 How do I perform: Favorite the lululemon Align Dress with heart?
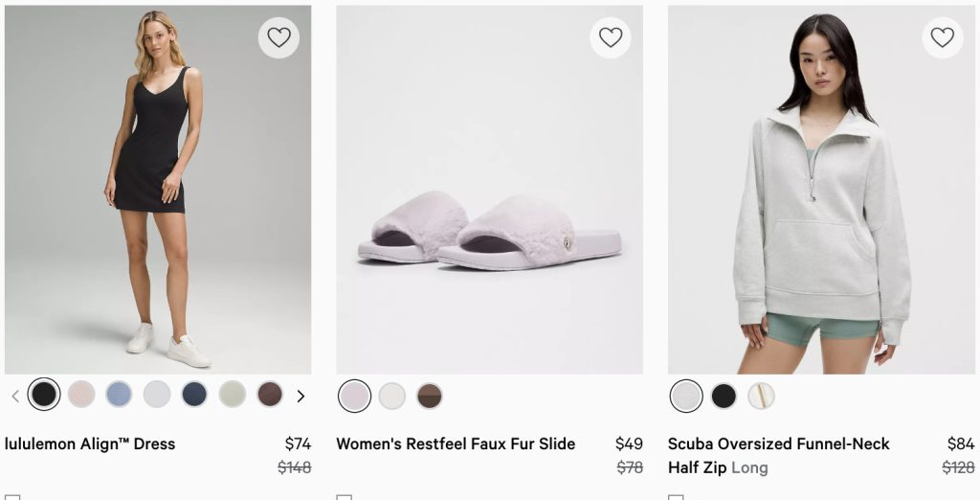click(x=278, y=37)
